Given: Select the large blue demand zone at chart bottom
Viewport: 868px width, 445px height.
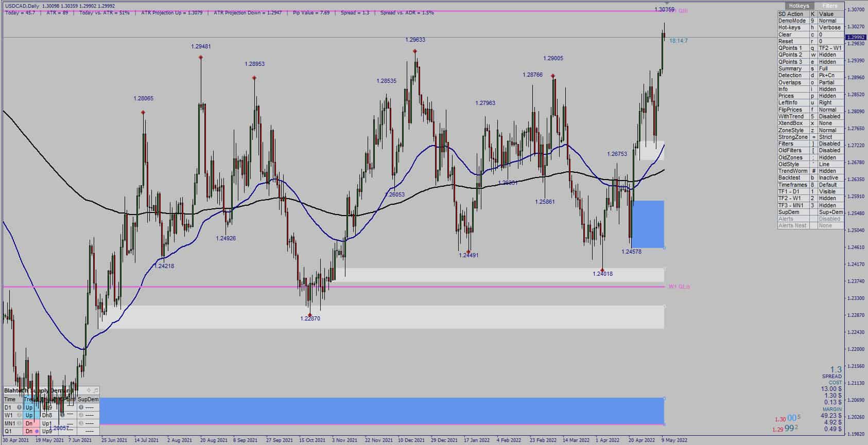Looking at the screenshot, I should [381, 411].
